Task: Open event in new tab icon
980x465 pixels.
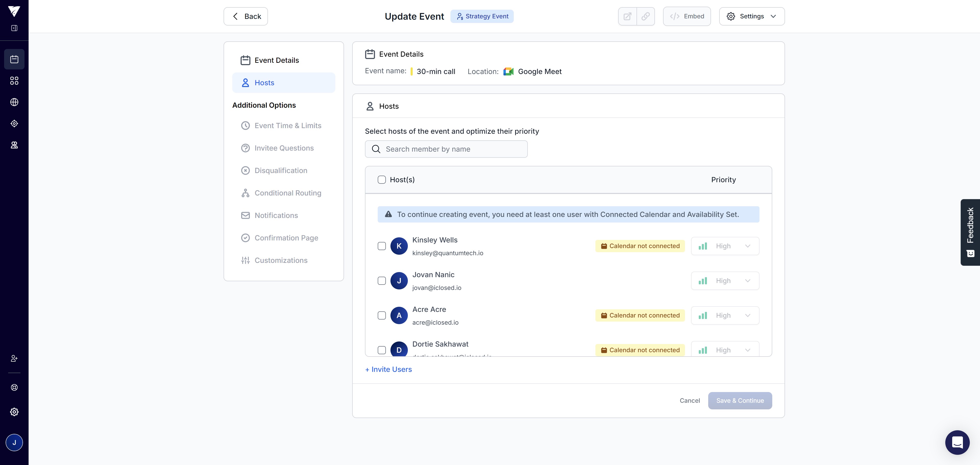Action: point(627,16)
